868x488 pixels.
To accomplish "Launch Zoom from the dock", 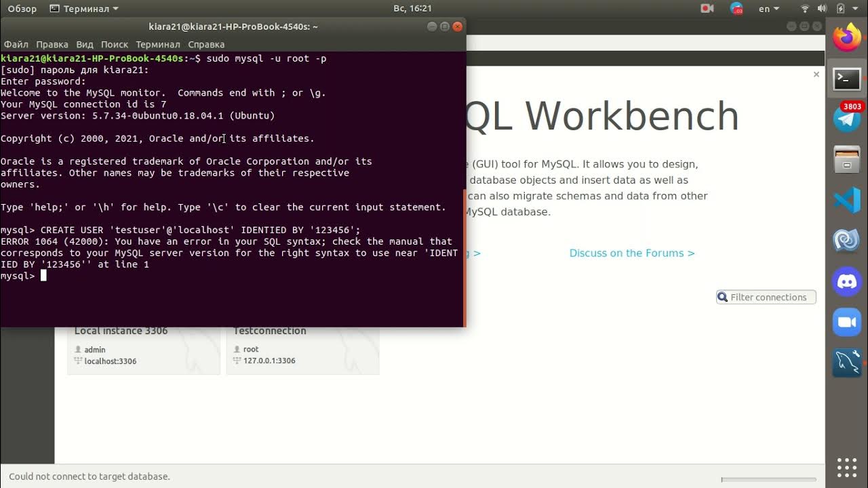I will pyautogui.click(x=847, y=323).
